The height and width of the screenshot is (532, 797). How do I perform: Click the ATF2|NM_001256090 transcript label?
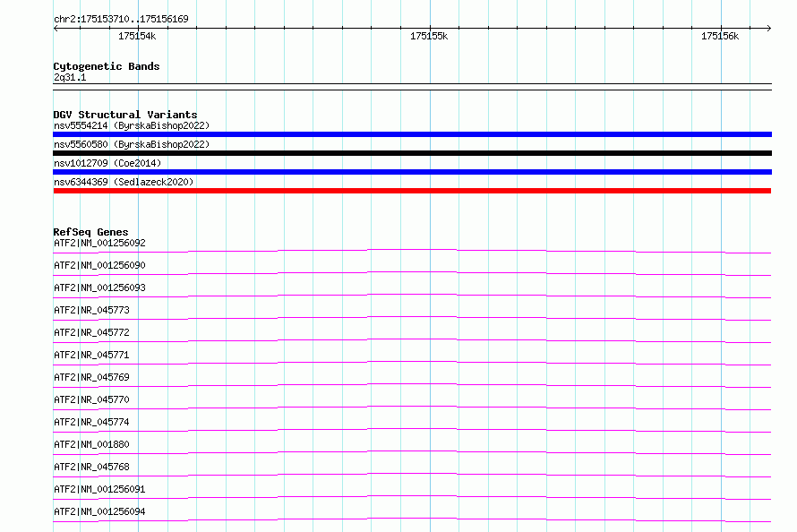(x=99, y=265)
